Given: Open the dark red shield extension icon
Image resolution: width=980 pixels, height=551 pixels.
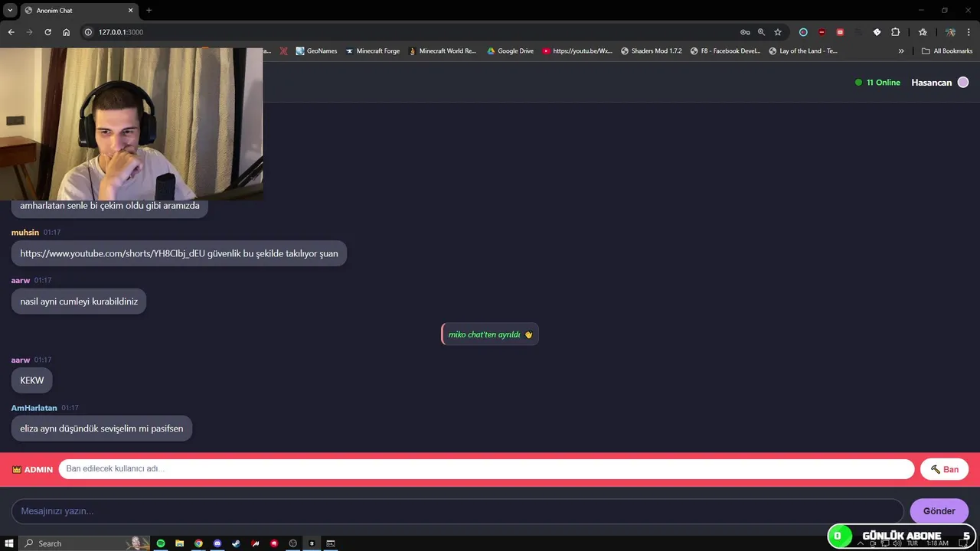Looking at the screenshot, I should click(x=822, y=32).
